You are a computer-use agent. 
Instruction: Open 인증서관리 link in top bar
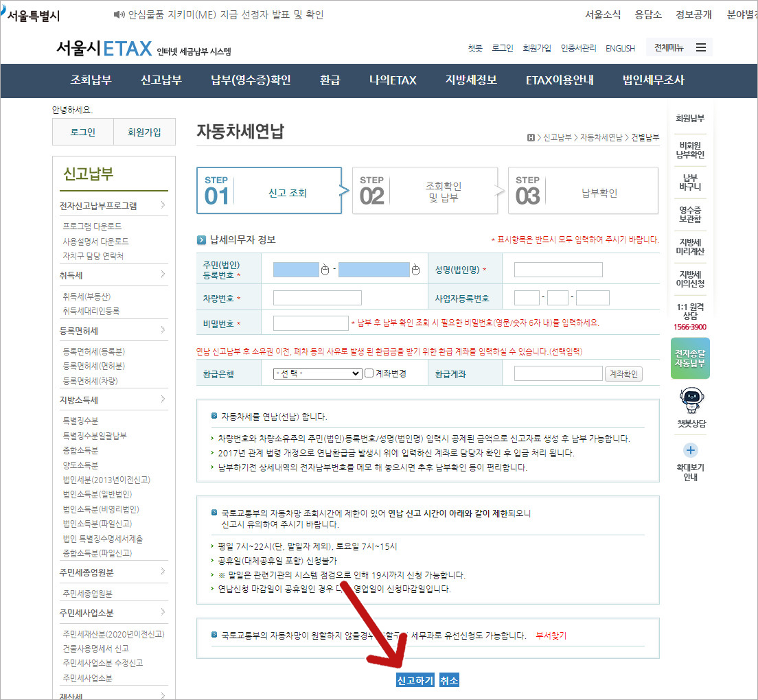coord(578,48)
